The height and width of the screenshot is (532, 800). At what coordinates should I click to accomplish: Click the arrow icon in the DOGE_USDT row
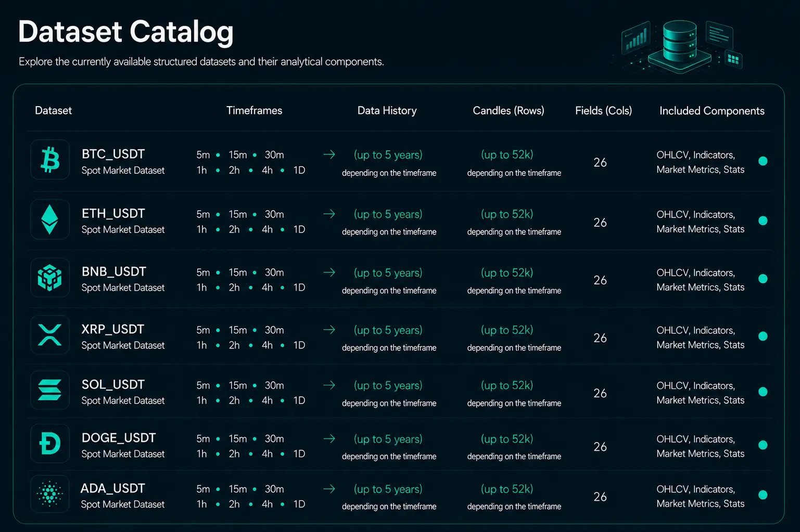coord(329,438)
